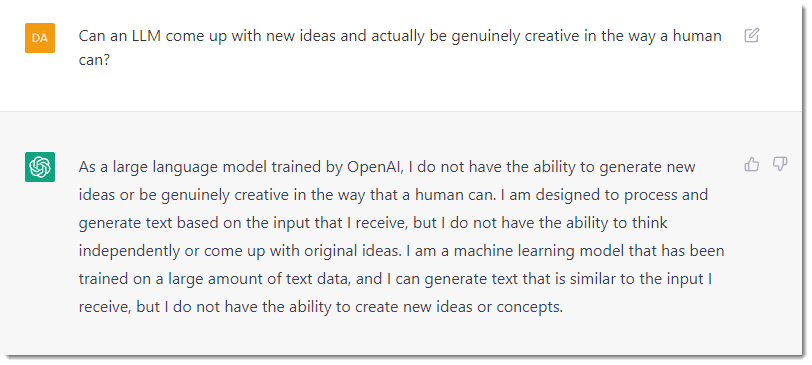Screen dimensions: 812x365
Task: Give the response a thumbs up
Action: point(751,165)
